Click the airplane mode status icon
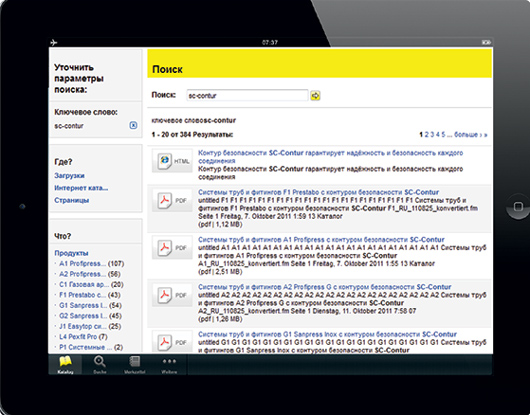530x415 pixels. 54,43
